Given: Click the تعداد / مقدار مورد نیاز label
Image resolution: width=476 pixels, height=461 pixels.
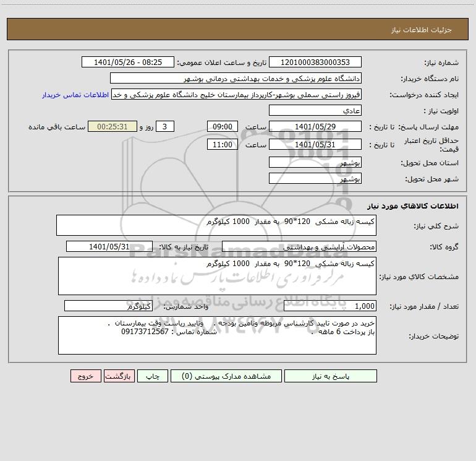Looking at the screenshot, I should (424, 306).
